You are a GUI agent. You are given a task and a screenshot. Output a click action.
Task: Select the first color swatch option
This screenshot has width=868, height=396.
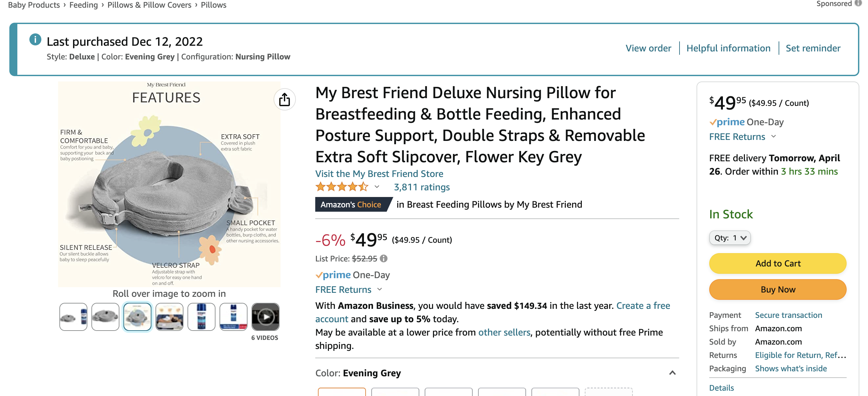tap(341, 392)
